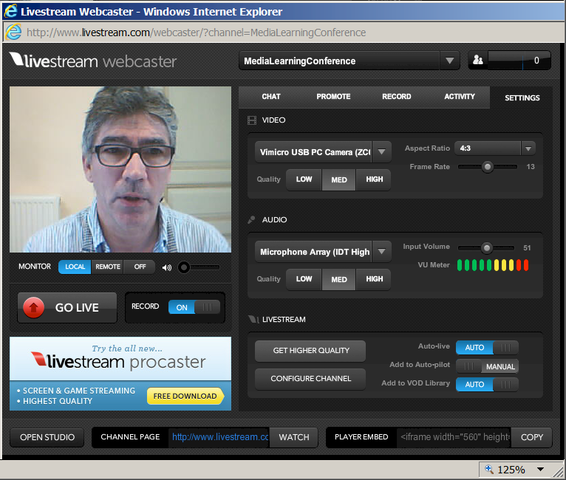Click Get Higher Quality button
The image size is (566, 480).
tap(310, 350)
